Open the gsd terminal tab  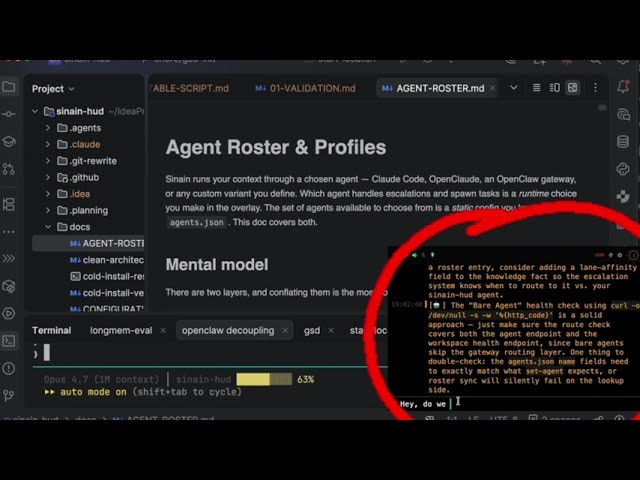point(312,331)
